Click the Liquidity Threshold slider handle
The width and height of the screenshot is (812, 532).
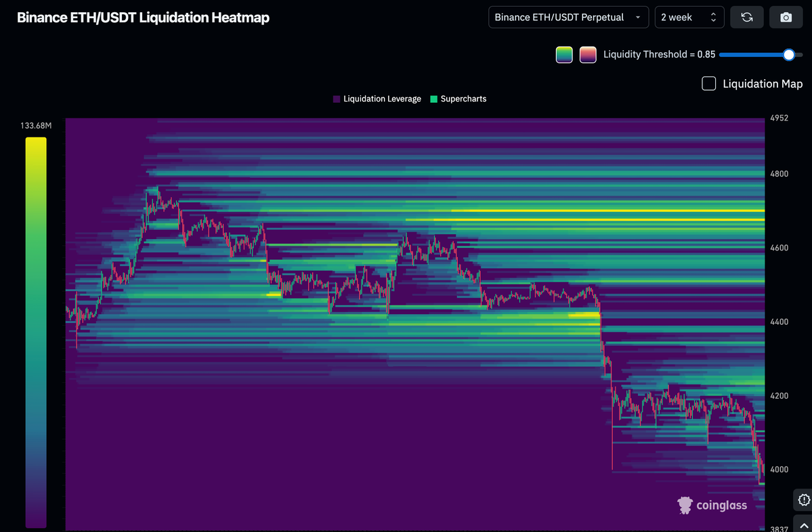click(788, 55)
